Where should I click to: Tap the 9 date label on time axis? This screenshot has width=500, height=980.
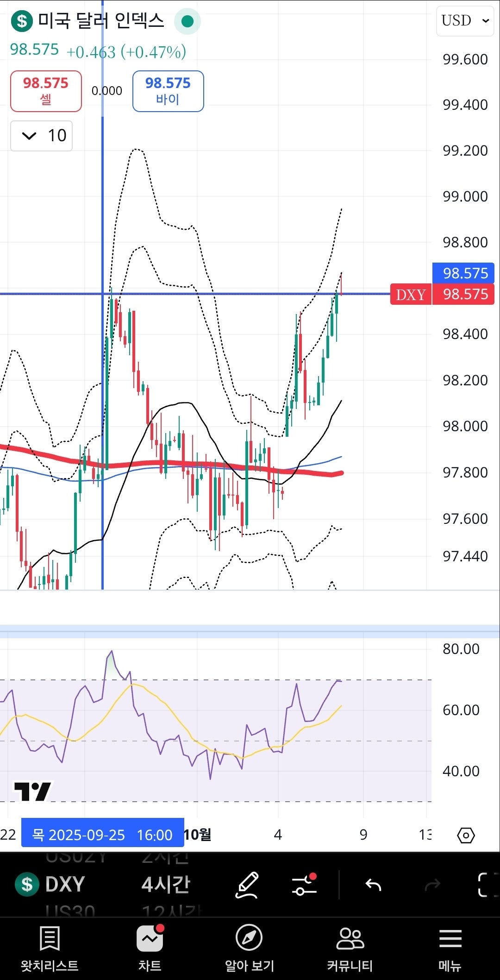pos(363,835)
